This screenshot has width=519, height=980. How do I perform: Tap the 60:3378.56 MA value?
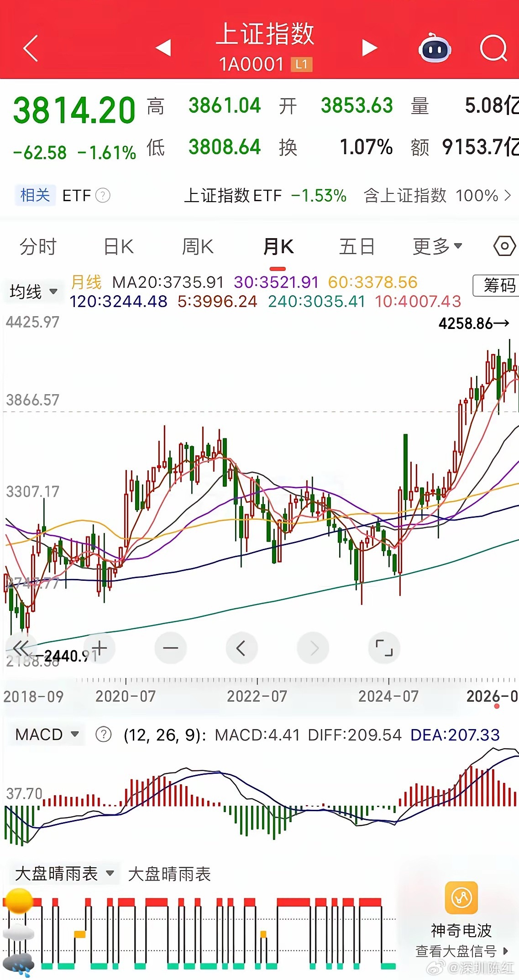373,282
